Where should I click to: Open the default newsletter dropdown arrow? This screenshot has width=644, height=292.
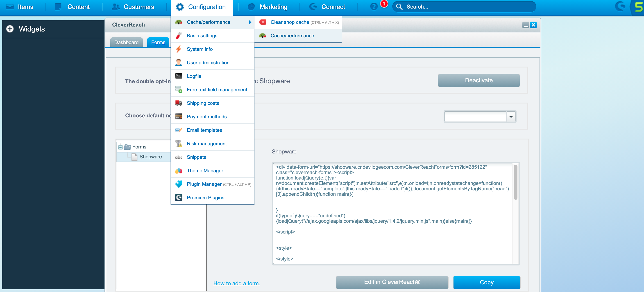click(511, 117)
